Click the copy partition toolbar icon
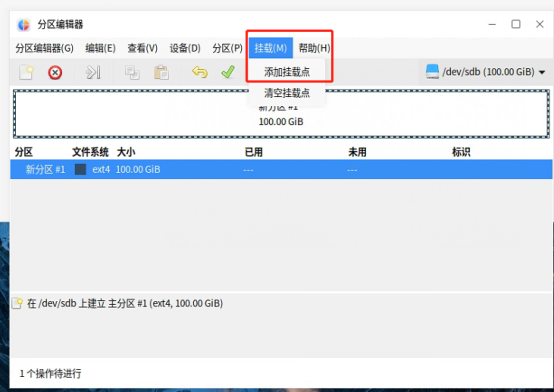The width and height of the screenshot is (554, 392). coord(132,72)
